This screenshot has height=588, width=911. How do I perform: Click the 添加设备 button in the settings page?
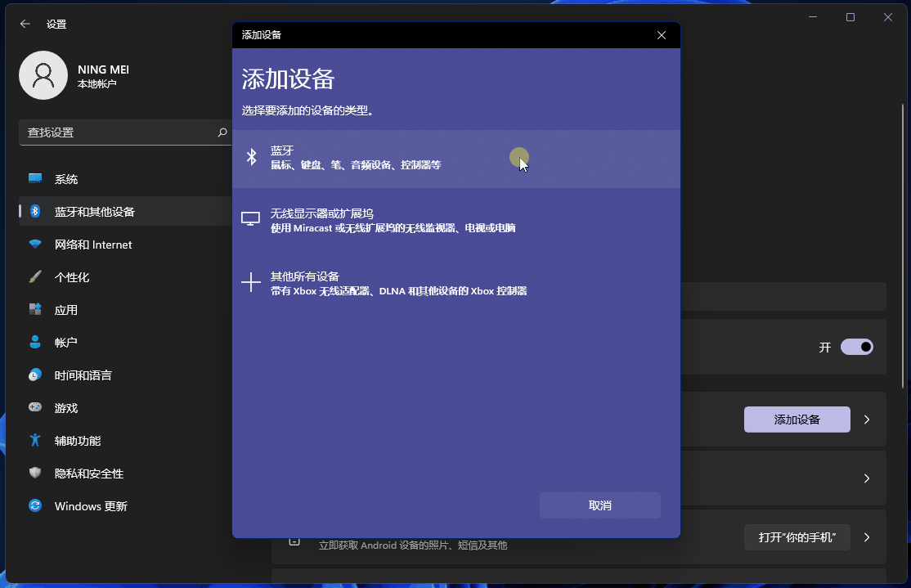797,420
